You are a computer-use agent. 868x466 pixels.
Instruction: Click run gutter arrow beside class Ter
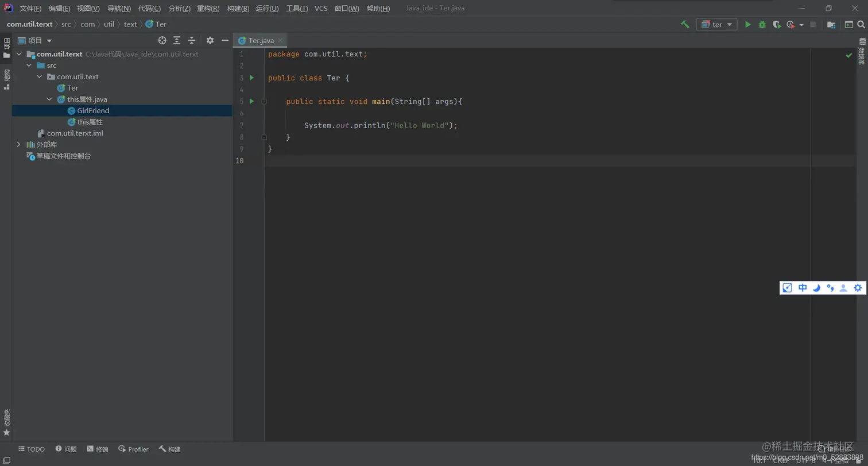[251, 78]
